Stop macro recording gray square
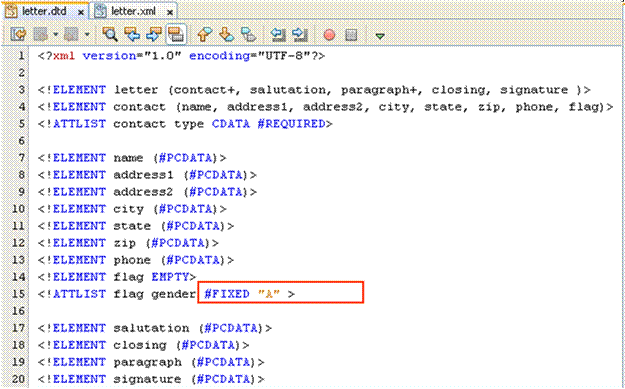Viewport: 625px width, 389px height. (351, 35)
